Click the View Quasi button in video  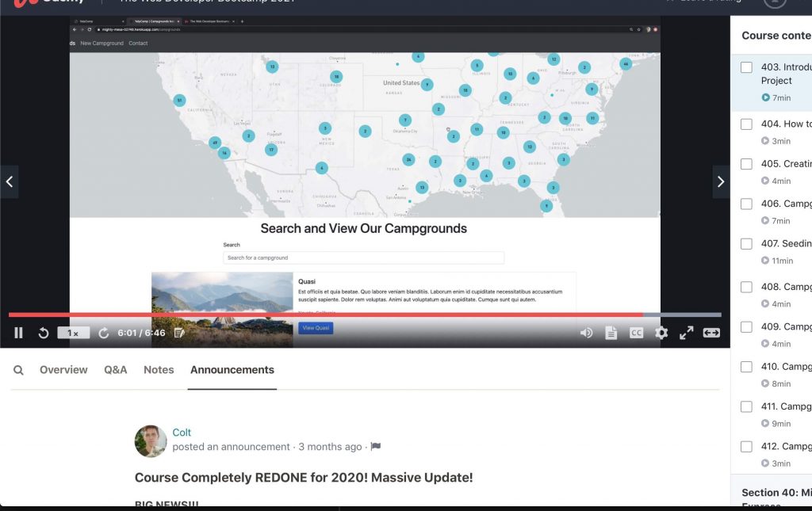coord(316,328)
